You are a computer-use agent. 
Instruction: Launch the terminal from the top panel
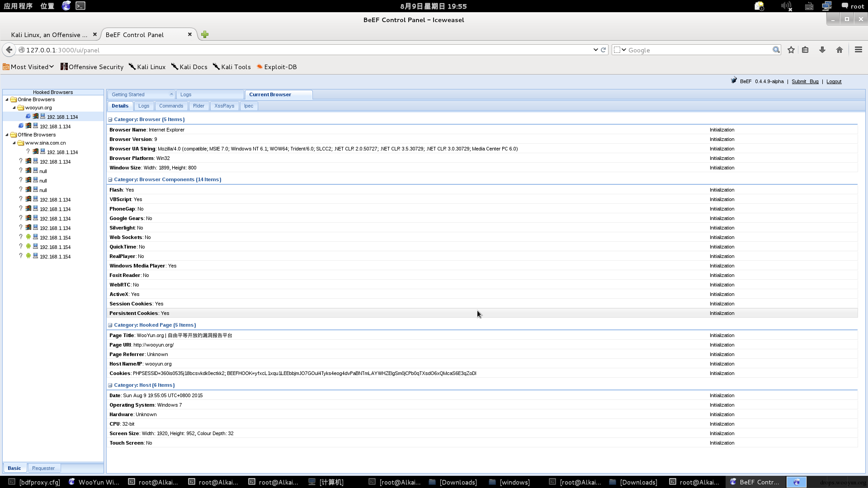tap(80, 6)
